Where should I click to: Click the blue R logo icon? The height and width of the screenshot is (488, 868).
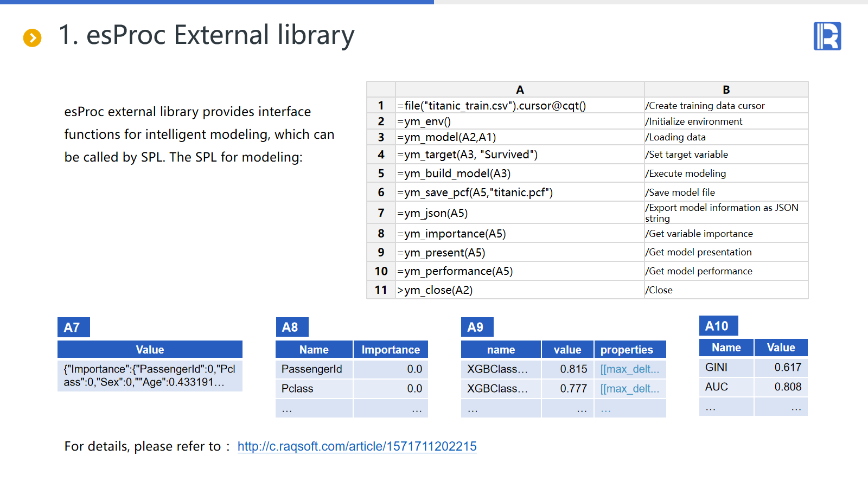coord(827,36)
